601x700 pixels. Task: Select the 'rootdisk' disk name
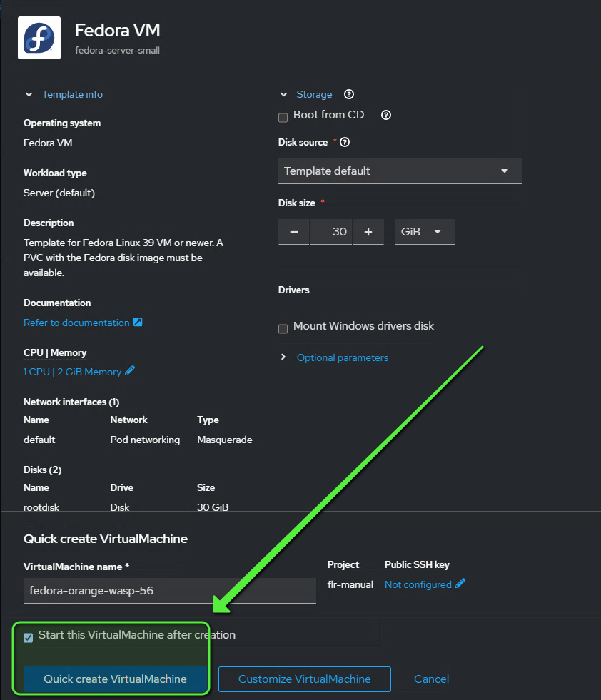point(41,507)
